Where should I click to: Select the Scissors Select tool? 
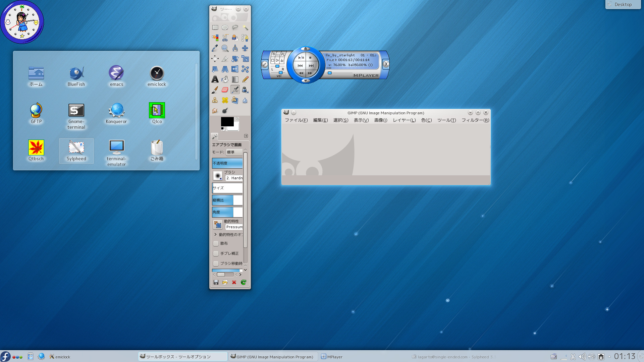coord(225,38)
